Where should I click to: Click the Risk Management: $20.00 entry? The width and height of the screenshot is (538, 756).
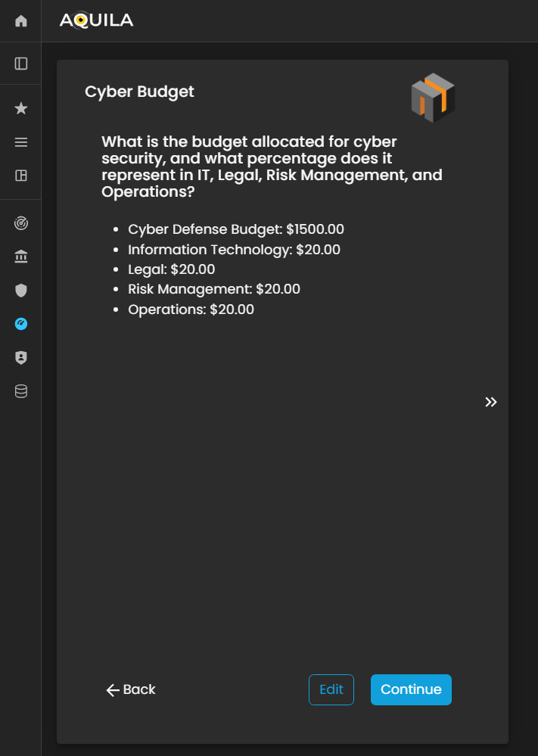tap(214, 288)
